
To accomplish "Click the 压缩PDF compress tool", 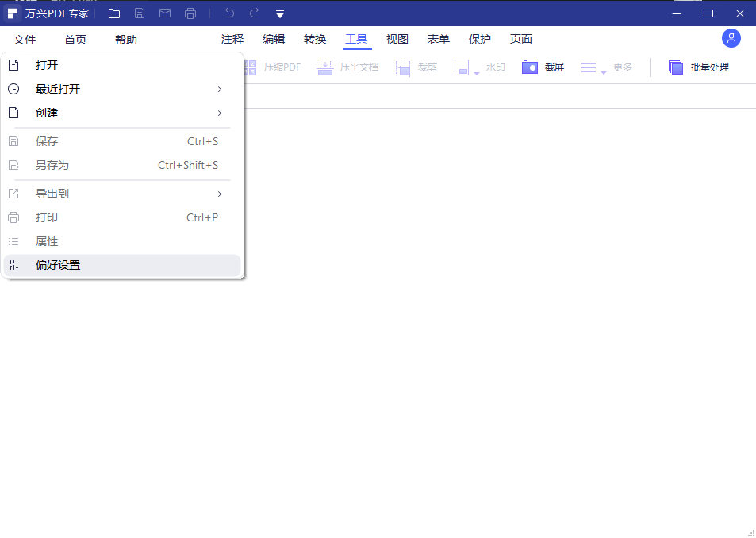I will point(274,67).
